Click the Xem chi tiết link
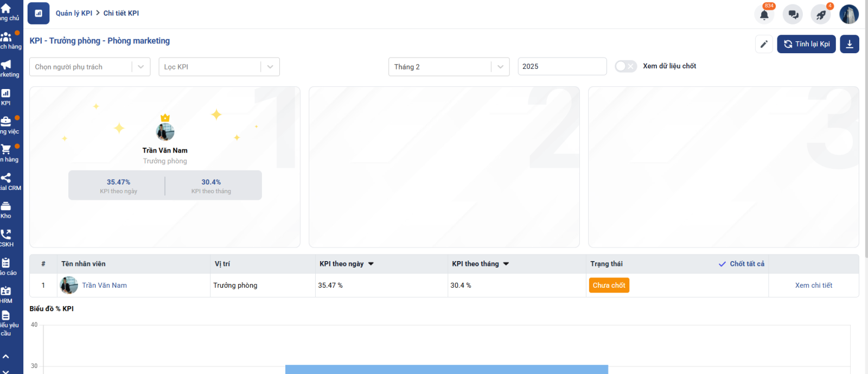868x374 pixels. (813, 286)
